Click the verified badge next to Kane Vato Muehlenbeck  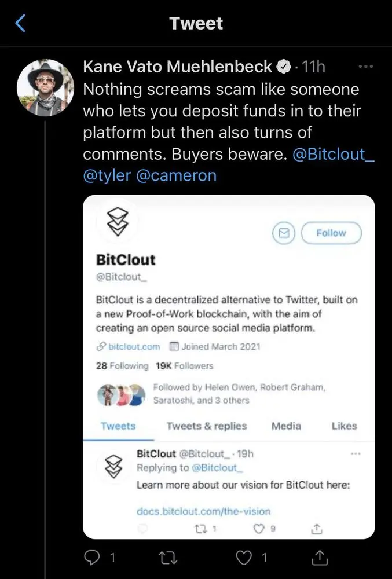point(283,66)
